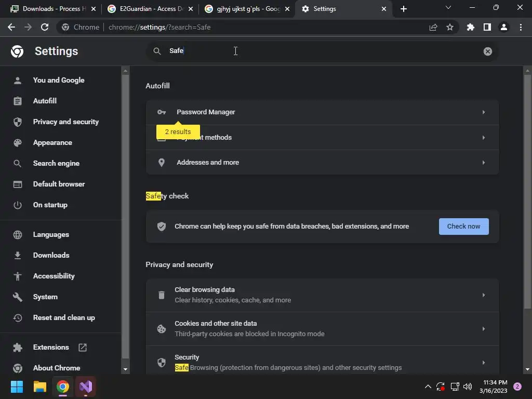Click the Clear browsing data trash icon
Viewport: 532px width, 399px height.
[162, 295]
